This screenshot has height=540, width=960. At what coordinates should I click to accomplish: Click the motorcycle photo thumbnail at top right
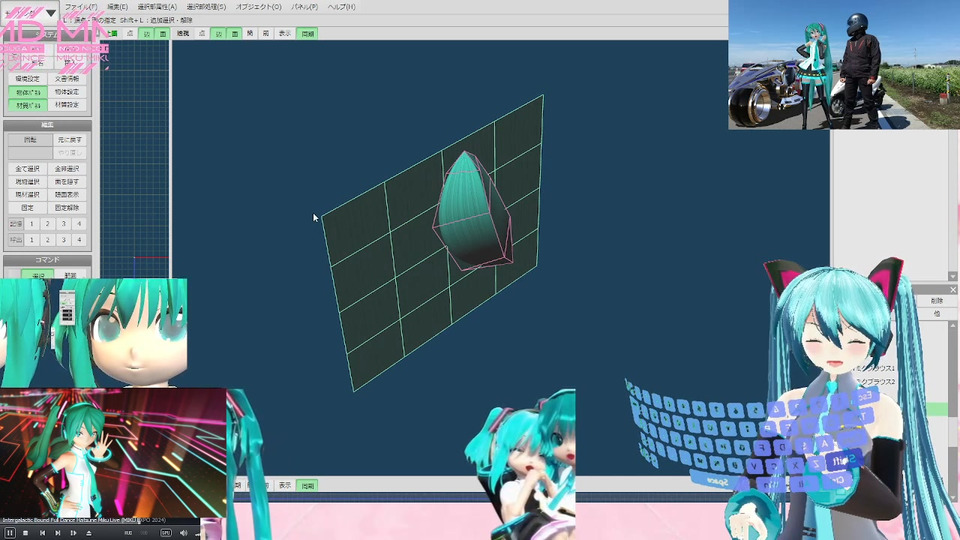click(x=844, y=64)
